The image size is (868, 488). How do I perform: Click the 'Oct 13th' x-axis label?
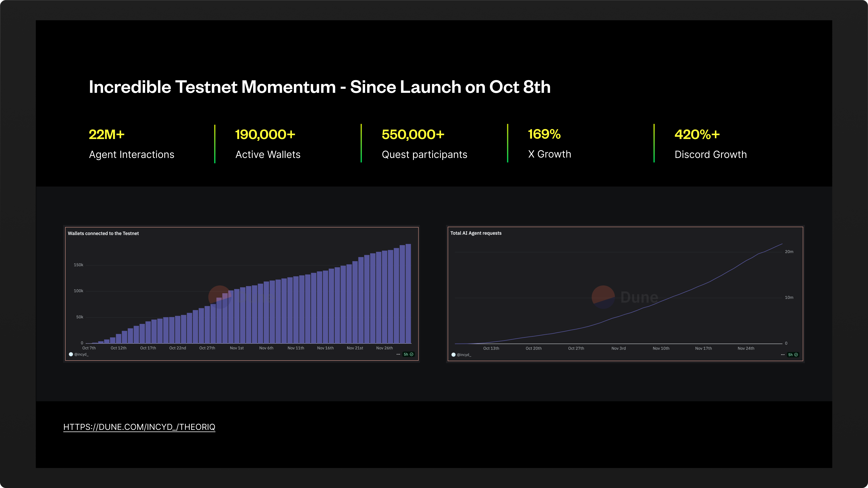pyautogui.click(x=491, y=349)
